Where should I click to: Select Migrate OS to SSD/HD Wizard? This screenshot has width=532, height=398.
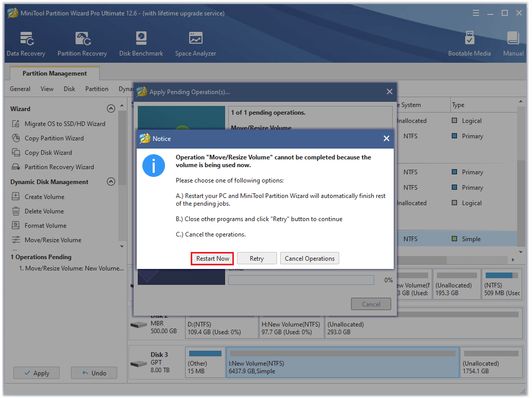(65, 123)
